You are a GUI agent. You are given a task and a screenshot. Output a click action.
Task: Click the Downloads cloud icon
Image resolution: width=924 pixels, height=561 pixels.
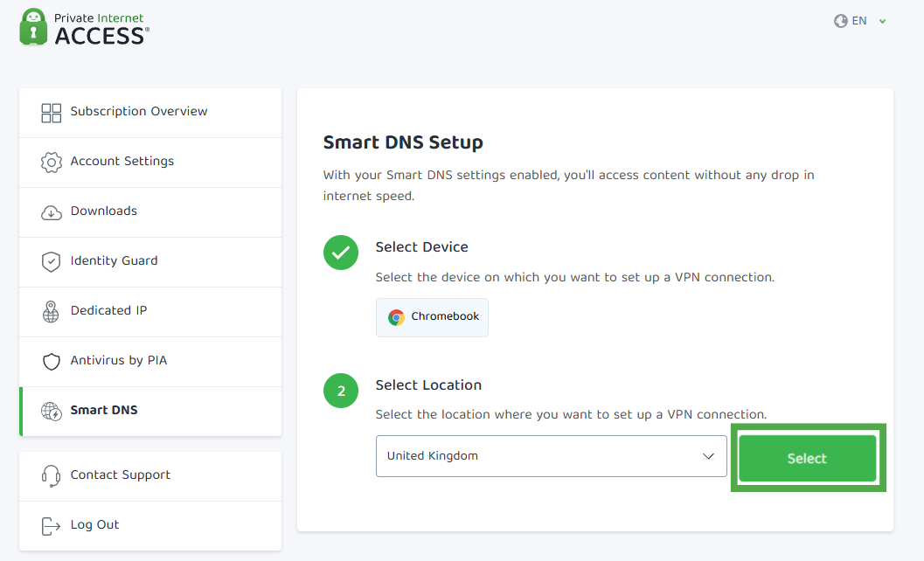click(52, 212)
